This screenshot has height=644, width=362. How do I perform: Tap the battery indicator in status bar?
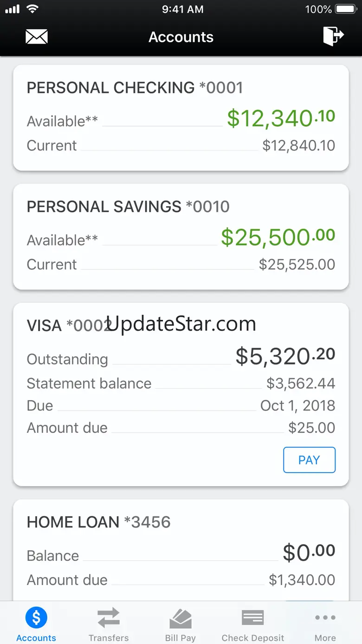[x=345, y=9]
